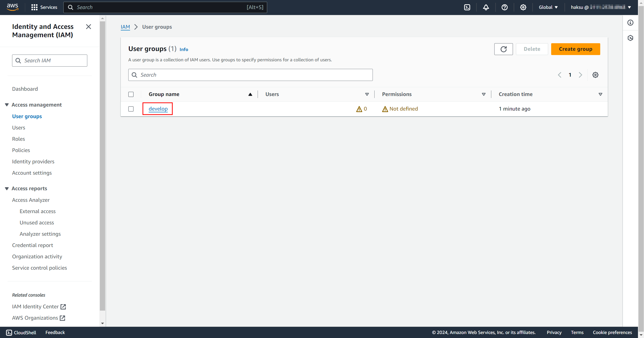Collapse the Access reports section

7,188
